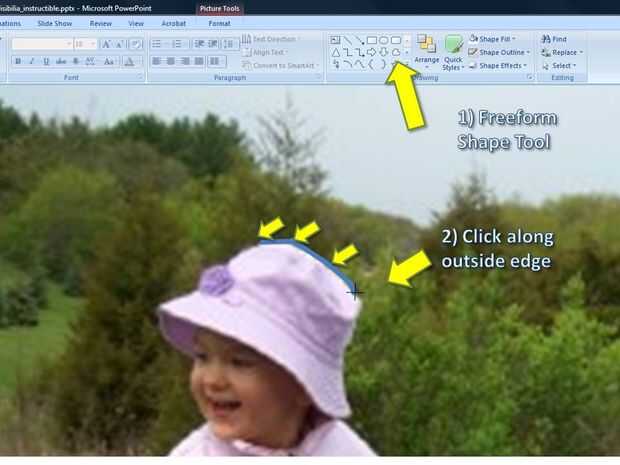This screenshot has width=620, height=465.
Task: Increase the list indent level
Action: point(213,44)
